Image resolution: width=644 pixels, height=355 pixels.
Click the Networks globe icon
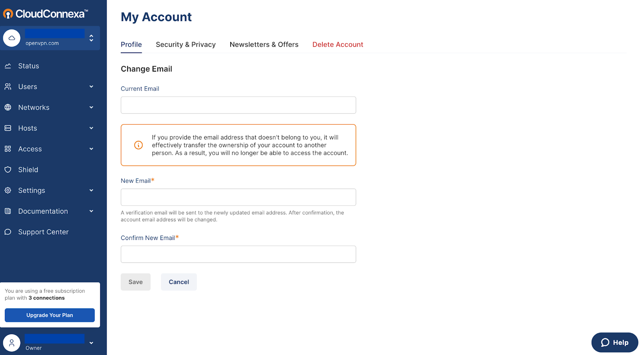coord(8,107)
